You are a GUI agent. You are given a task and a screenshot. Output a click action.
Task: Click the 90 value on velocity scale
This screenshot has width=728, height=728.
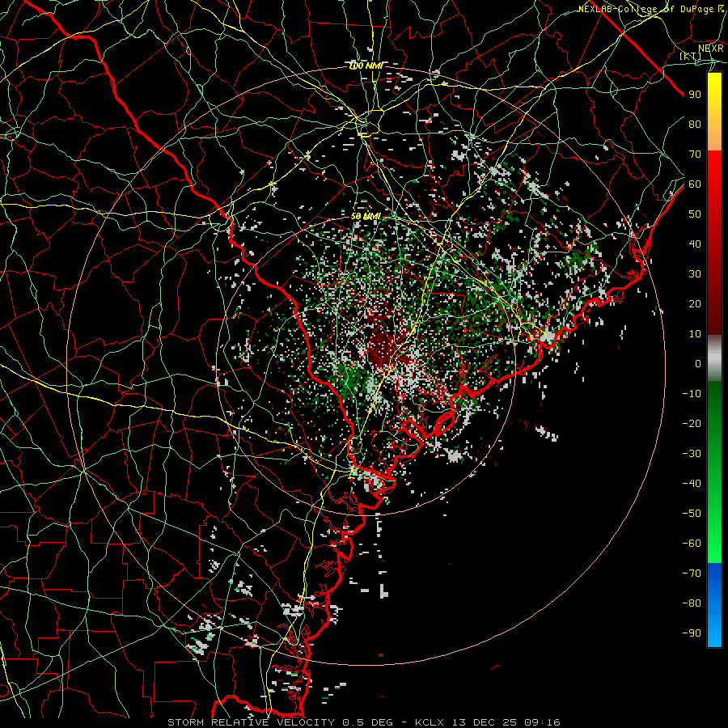(695, 95)
